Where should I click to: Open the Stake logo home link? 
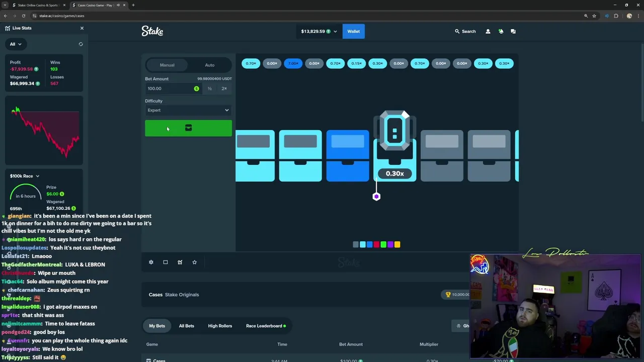pos(152,31)
